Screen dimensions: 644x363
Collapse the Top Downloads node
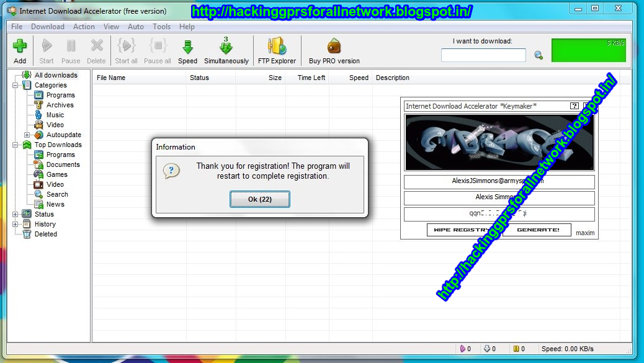click(15, 145)
